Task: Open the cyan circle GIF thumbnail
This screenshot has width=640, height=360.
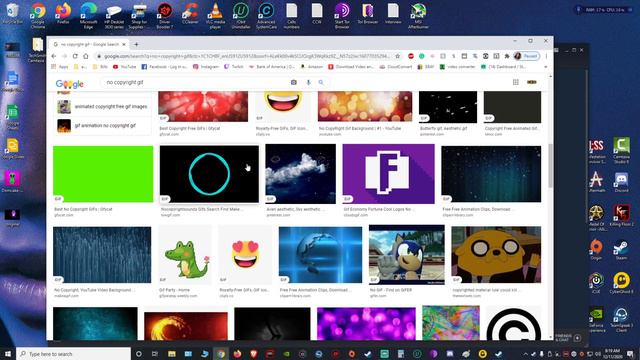Action: (x=209, y=174)
